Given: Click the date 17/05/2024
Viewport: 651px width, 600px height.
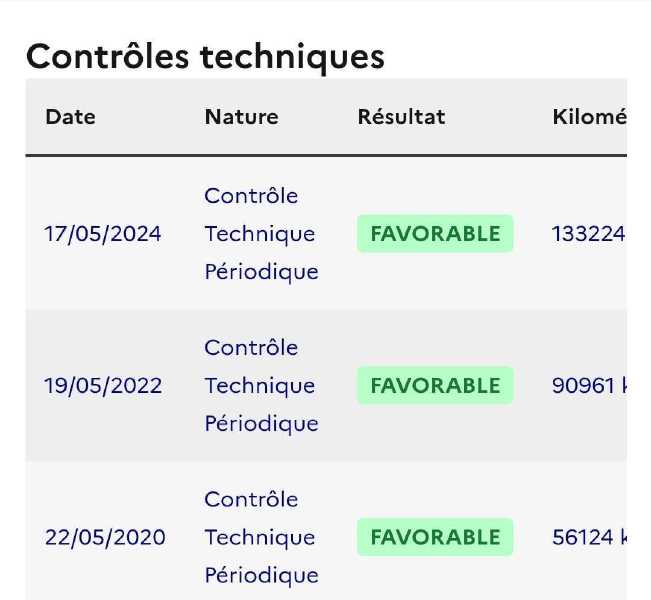Looking at the screenshot, I should click(x=103, y=234).
